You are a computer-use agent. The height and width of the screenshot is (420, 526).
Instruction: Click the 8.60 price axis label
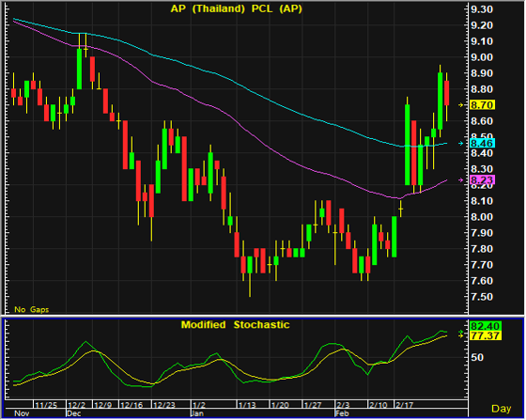tap(482, 121)
